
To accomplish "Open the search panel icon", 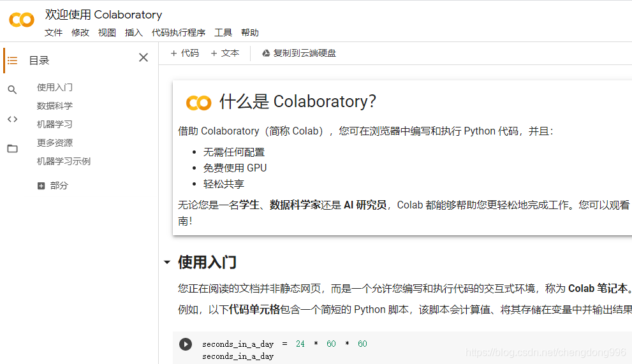I will point(13,89).
